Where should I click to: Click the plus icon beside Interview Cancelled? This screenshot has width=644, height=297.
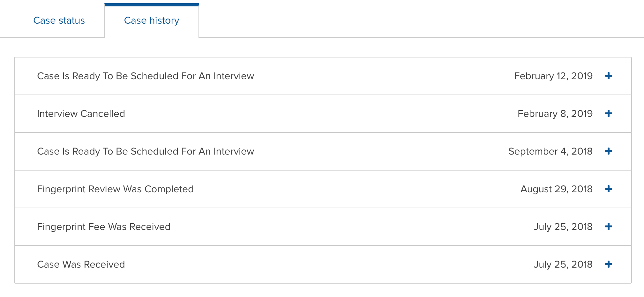click(609, 113)
